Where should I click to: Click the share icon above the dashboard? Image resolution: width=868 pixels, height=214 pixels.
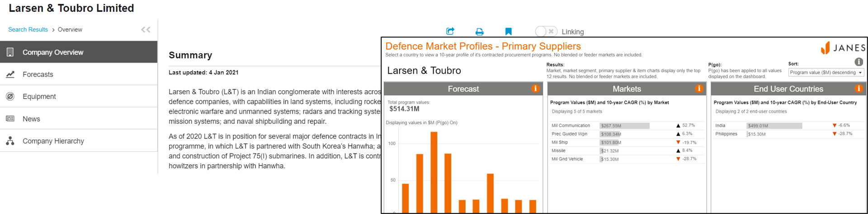point(450,31)
